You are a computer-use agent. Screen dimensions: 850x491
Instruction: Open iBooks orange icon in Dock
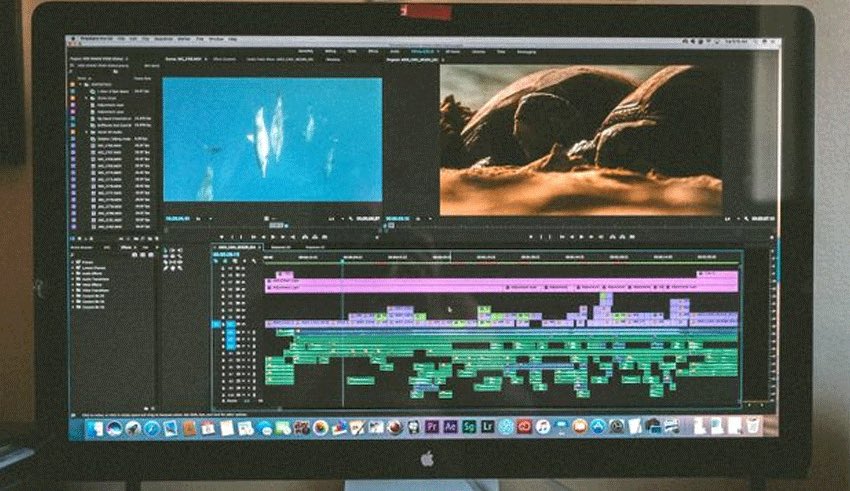(580, 427)
